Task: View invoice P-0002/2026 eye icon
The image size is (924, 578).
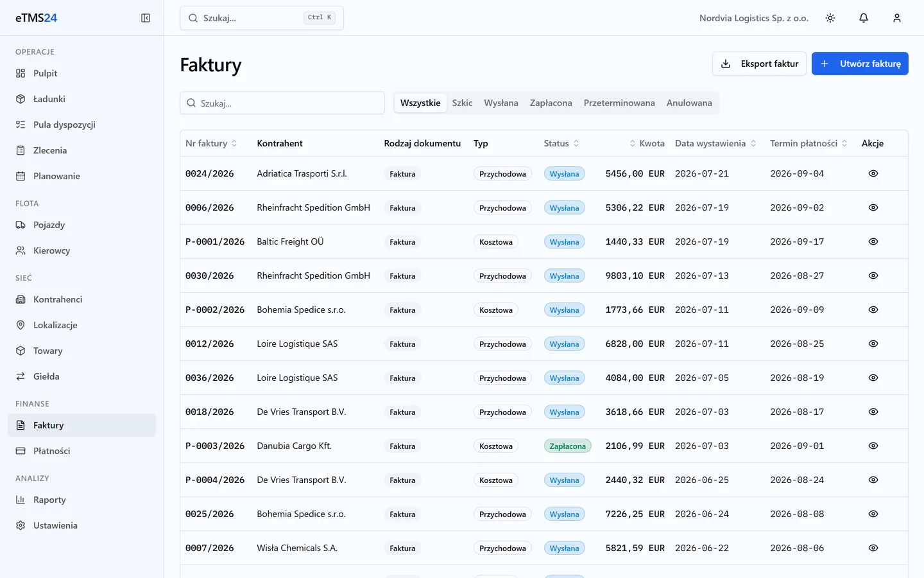Action: point(873,310)
